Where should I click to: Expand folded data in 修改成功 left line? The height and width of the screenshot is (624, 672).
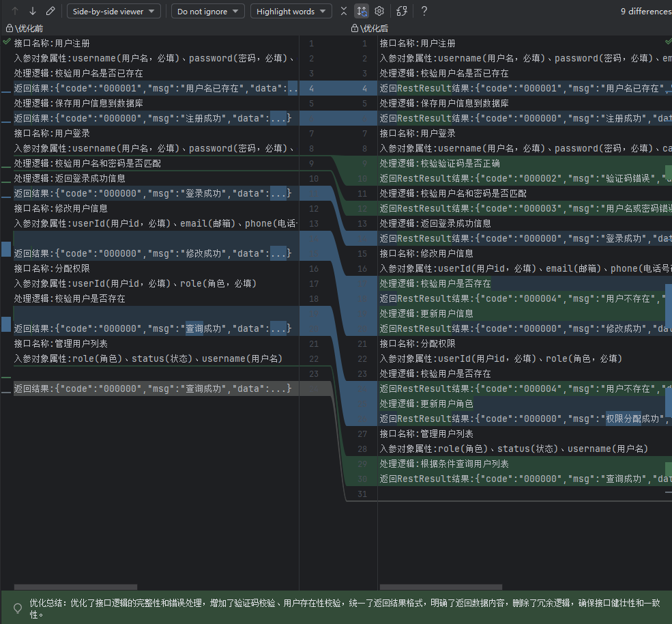278,253
